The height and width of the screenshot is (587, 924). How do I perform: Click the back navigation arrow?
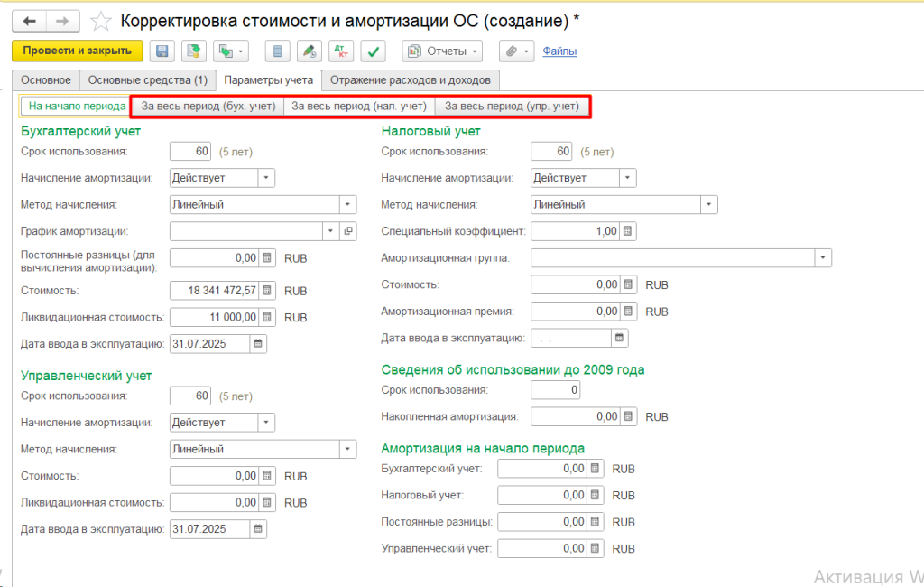point(29,20)
